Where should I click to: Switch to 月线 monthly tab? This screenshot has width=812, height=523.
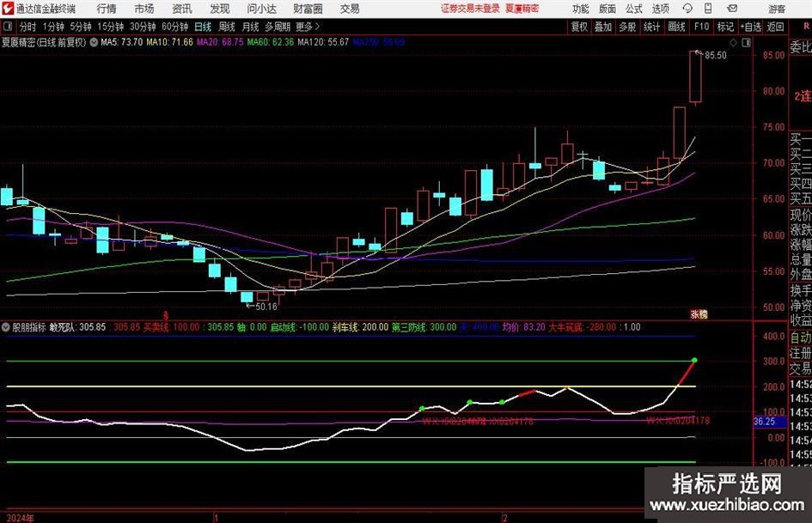point(250,27)
